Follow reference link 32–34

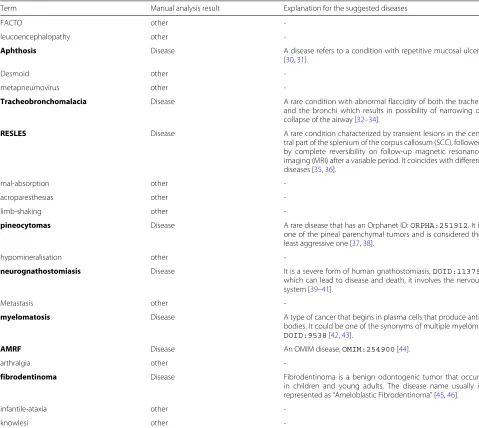click(366, 120)
